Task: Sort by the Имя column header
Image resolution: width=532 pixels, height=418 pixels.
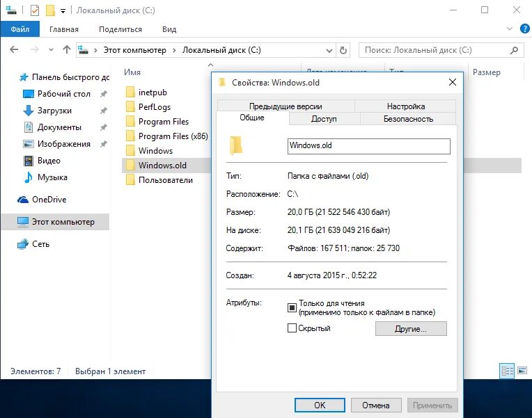Action: coord(132,72)
